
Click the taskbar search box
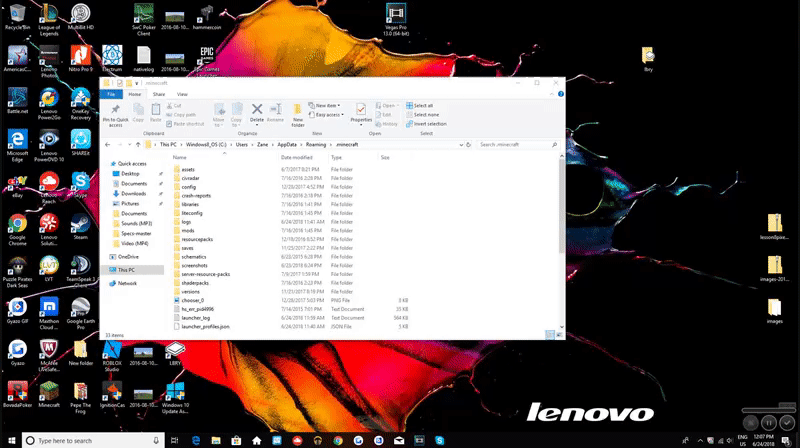[x=93, y=440]
